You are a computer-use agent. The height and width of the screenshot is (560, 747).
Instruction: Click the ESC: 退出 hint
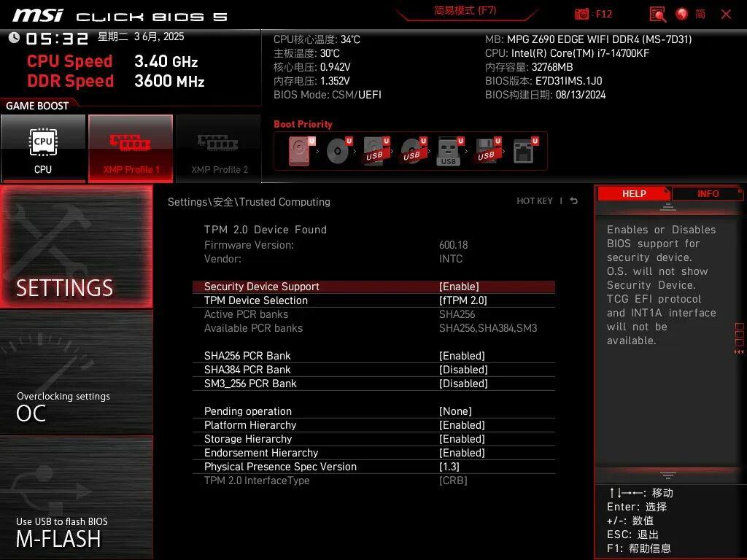[632, 534]
